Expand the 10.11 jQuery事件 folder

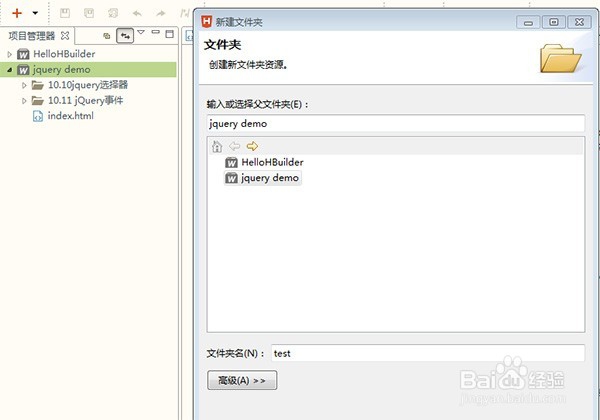tap(24, 101)
